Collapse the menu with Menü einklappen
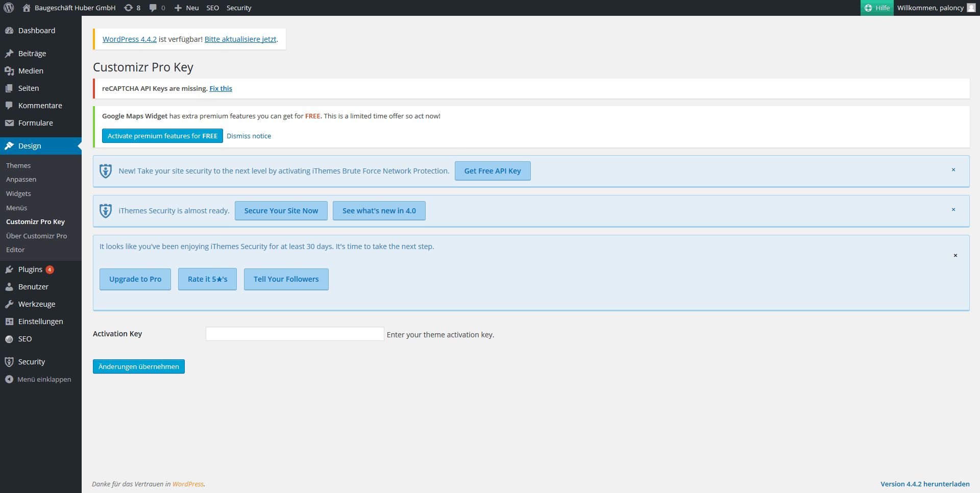The image size is (980, 493). 44,380
